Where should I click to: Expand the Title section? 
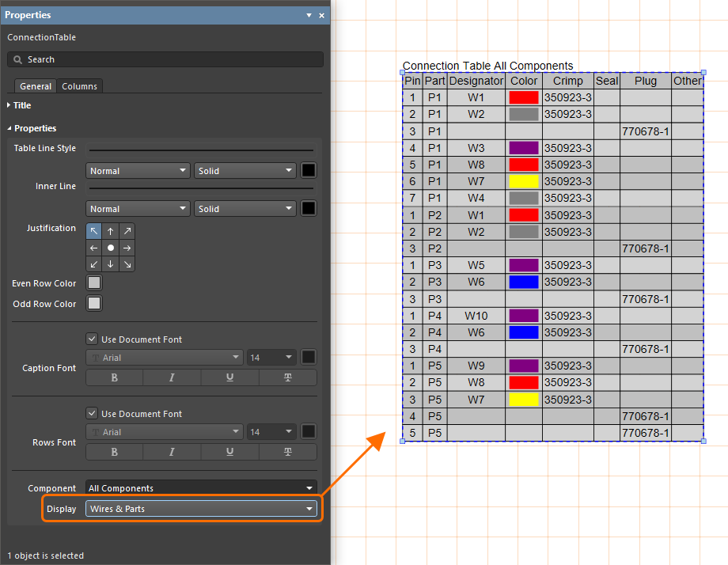coord(21,105)
